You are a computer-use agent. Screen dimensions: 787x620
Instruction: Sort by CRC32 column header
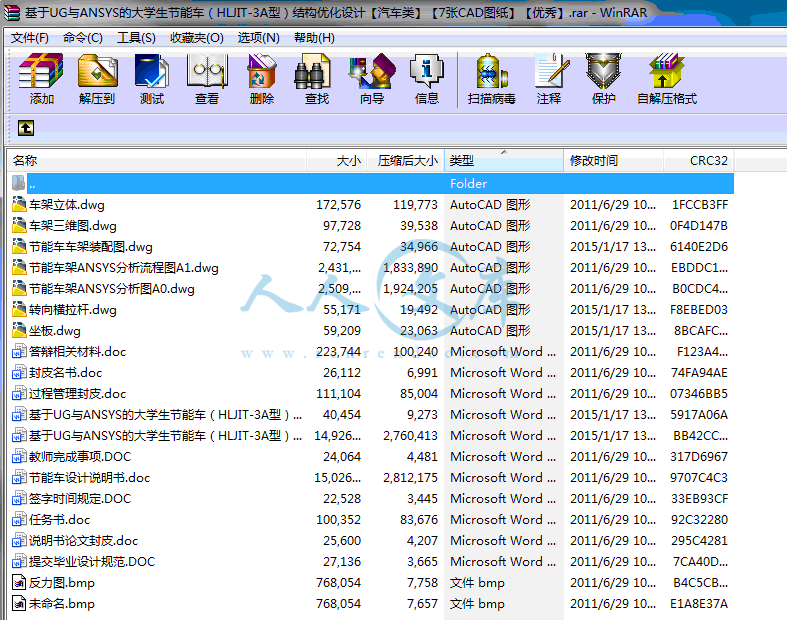(x=699, y=161)
